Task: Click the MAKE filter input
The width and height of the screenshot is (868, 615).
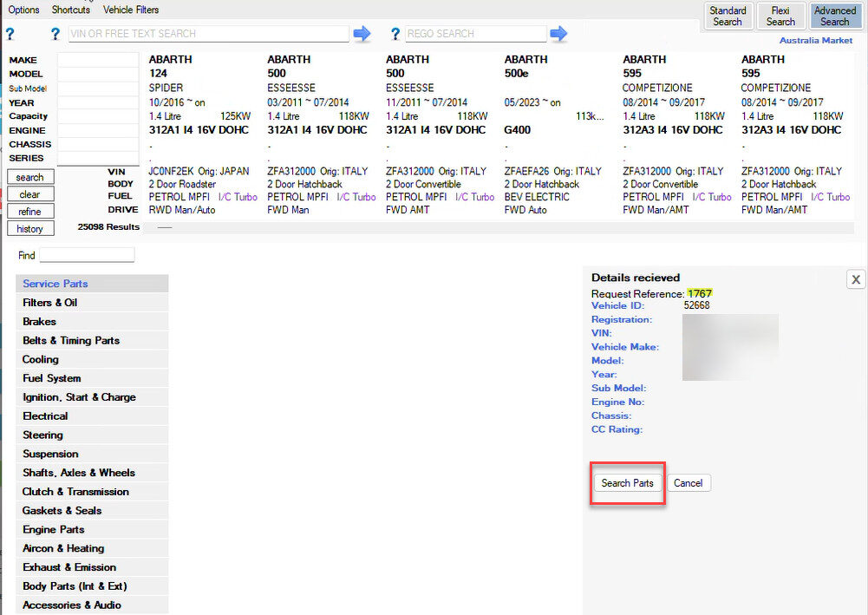Action: tap(98, 60)
